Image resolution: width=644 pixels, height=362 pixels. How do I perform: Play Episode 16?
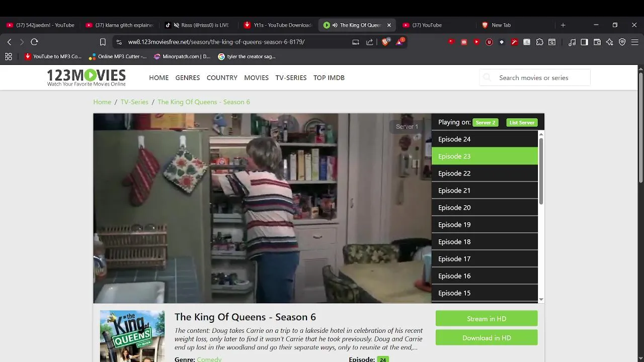[x=485, y=276]
